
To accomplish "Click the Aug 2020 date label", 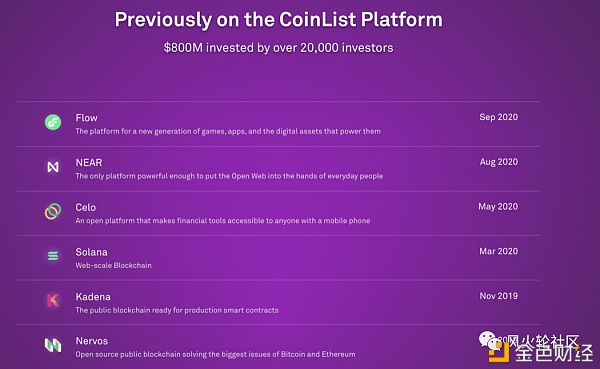I will [499, 162].
